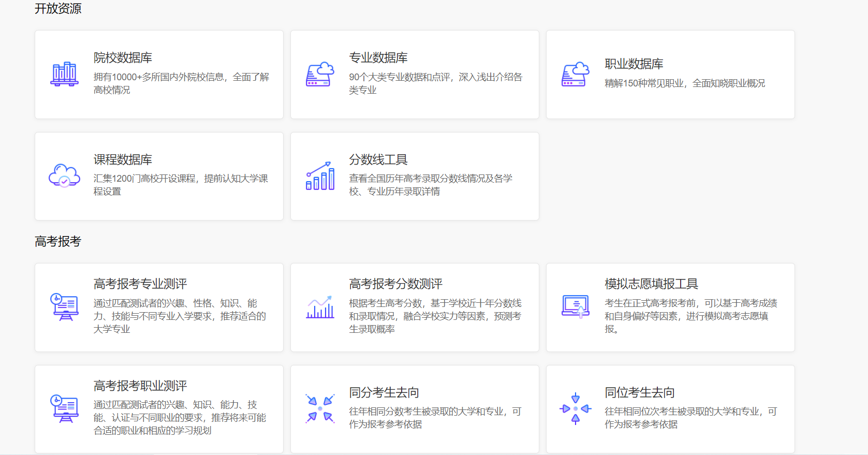Click the 高考报考职业测评 presentation board icon
The height and width of the screenshot is (455, 868).
coord(64,409)
